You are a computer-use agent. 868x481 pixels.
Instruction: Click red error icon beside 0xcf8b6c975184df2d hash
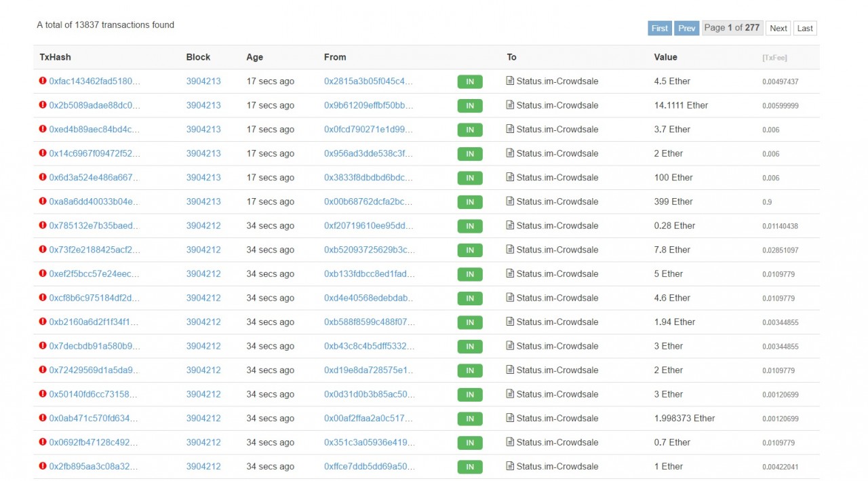click(x=43, y=298)
